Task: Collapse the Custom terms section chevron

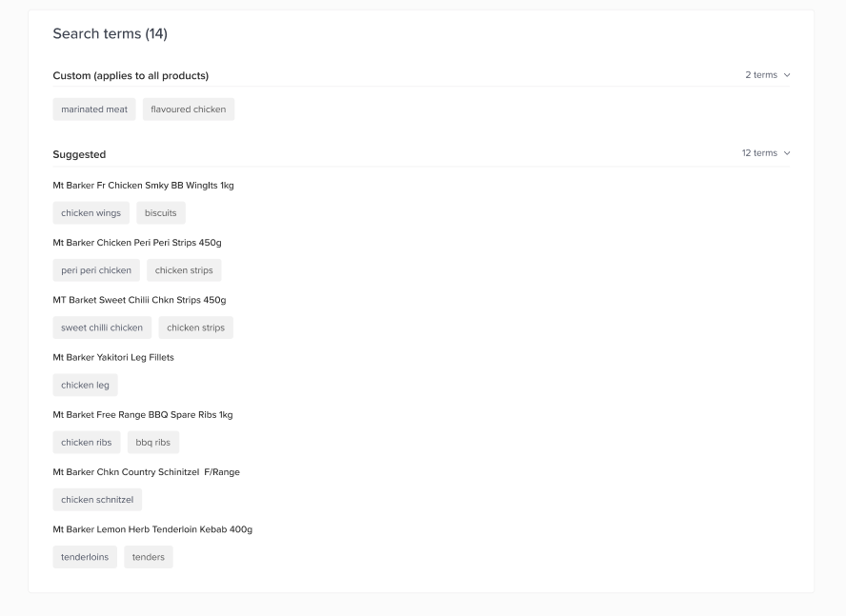Action: 787,75
